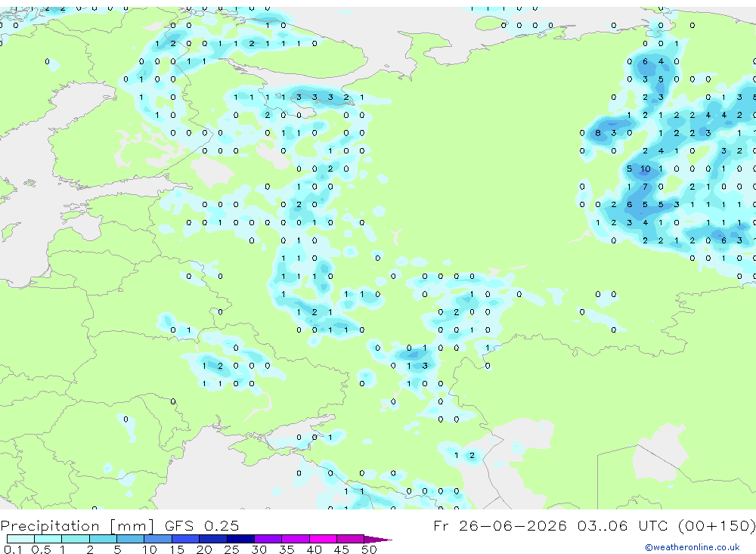756x554 pixels.
Task: Click the legend label '40'
Action: pyautogui.click(x=314, y=549)
